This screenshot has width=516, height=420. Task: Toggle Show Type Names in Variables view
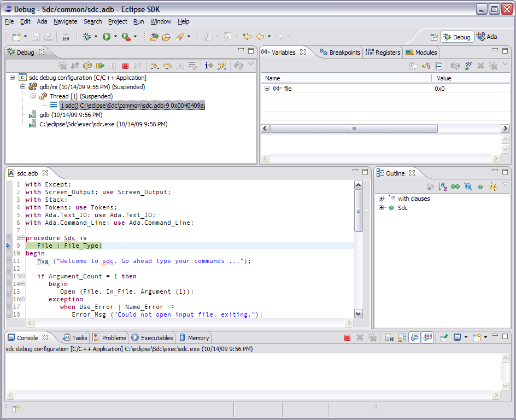(x=413, y=66)
